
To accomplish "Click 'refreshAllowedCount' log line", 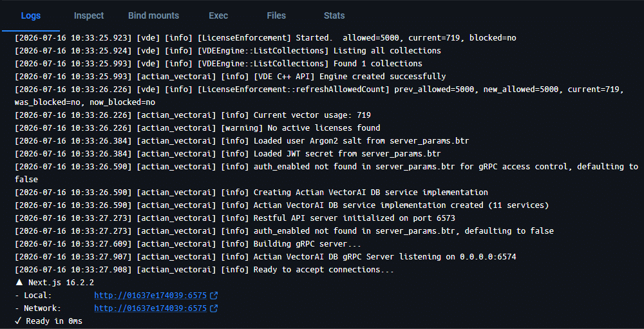I will coord(320,96).
